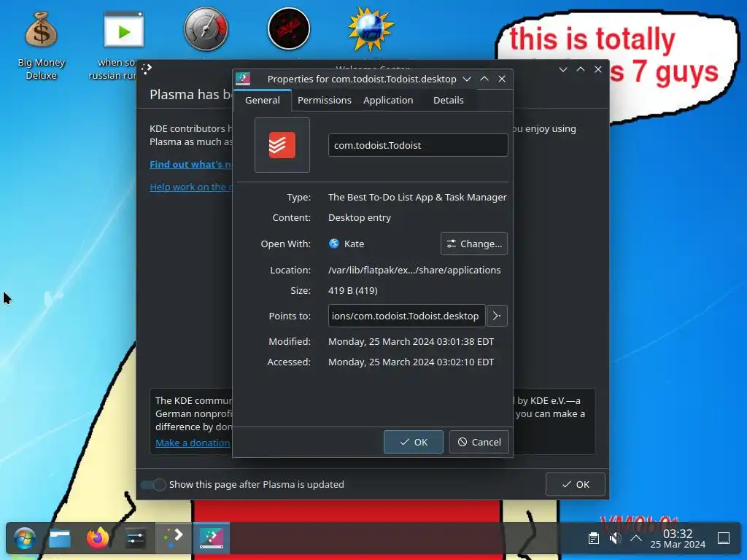Image resolution: width=747 pixels, height=560 pixels.
Task: Click OK in the Welcome Center window
Action: click(576, 484)
